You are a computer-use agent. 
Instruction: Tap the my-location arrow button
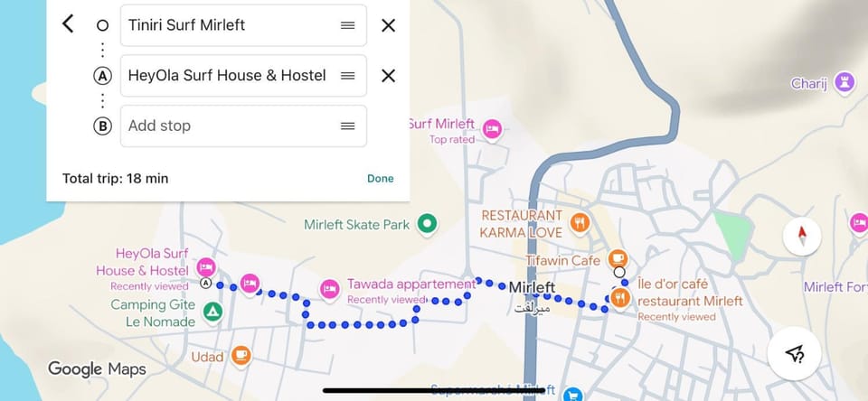794,353
